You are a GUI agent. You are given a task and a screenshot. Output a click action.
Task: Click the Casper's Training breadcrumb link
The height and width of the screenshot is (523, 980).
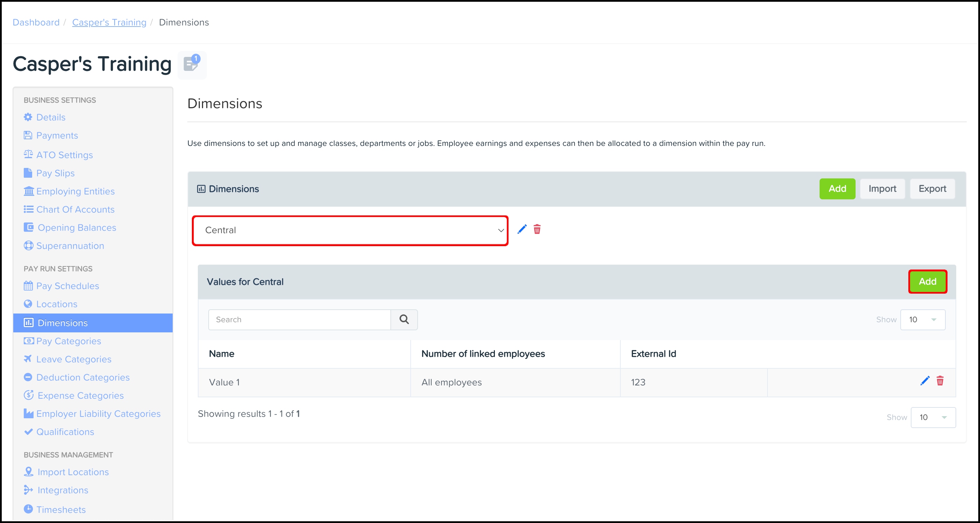109,22
